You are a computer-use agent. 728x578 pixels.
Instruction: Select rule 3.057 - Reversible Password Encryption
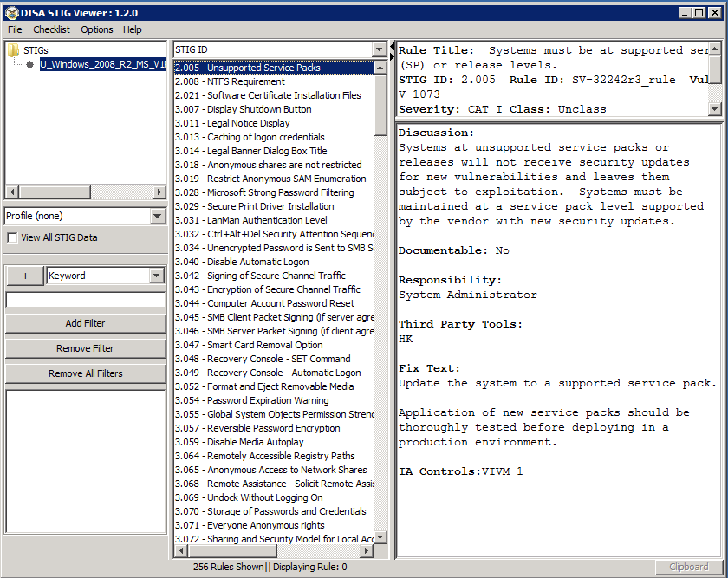(x=274, y=428)
